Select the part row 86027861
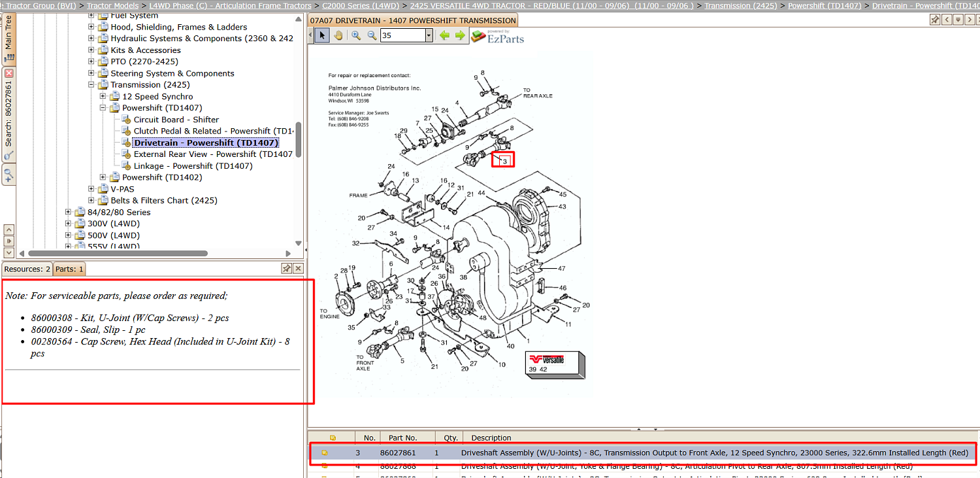This screenshot has height=478, width=980. tap(643, 452)
